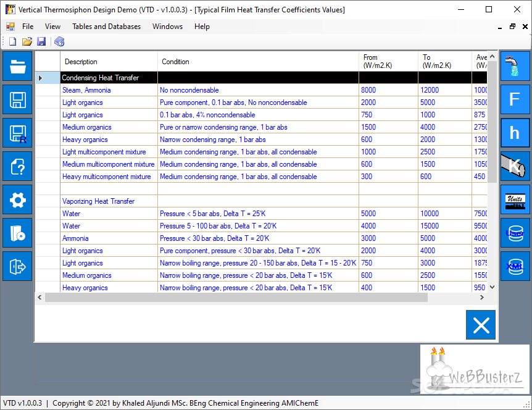Open the User database icon
Image resolution: width=532 pixels, height=410 pixels.
click(515, 233)
